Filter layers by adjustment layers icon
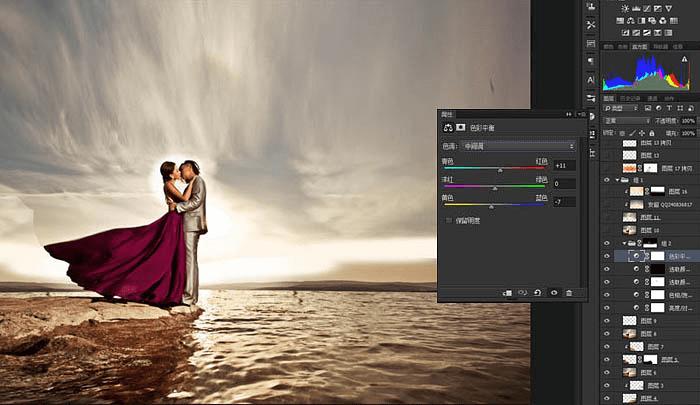The width and height of the screenshot is (700, 405). (x=658, y=109)
